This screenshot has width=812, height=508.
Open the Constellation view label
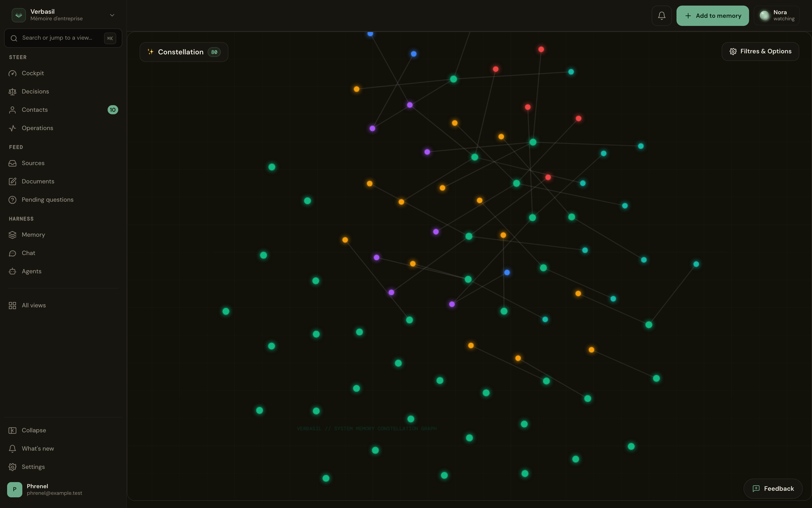click(x=180, y=52)
